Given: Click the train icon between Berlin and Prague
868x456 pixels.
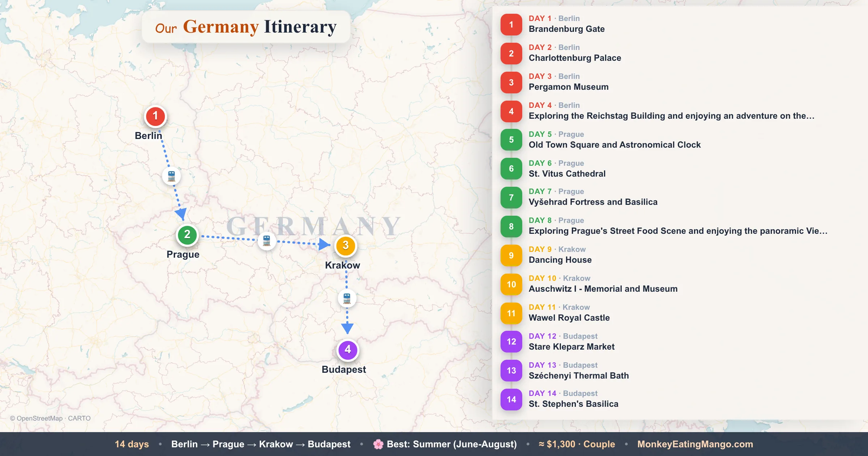Looking at the screenshot, I should tap(171, 176).
